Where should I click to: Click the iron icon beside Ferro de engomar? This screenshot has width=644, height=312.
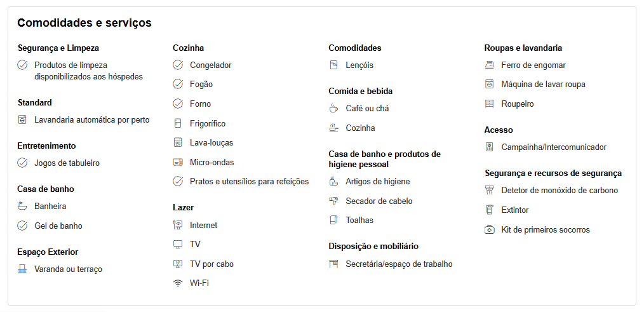[489, 65]
